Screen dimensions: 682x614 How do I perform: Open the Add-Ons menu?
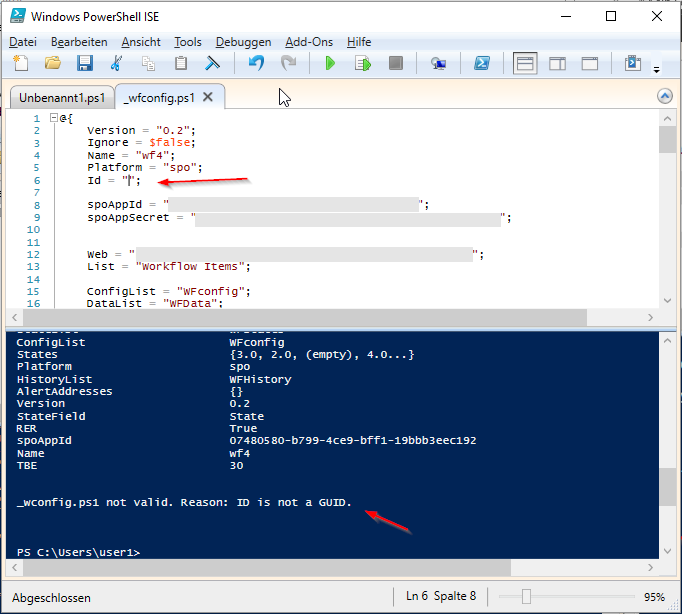(309, 42)
